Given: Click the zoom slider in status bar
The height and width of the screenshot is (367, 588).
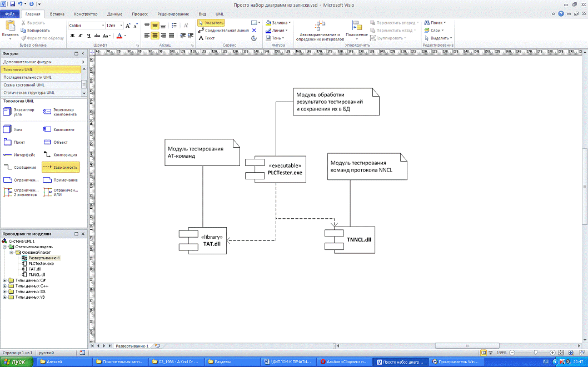Looking at the screenshot, I should coord(535,353).
